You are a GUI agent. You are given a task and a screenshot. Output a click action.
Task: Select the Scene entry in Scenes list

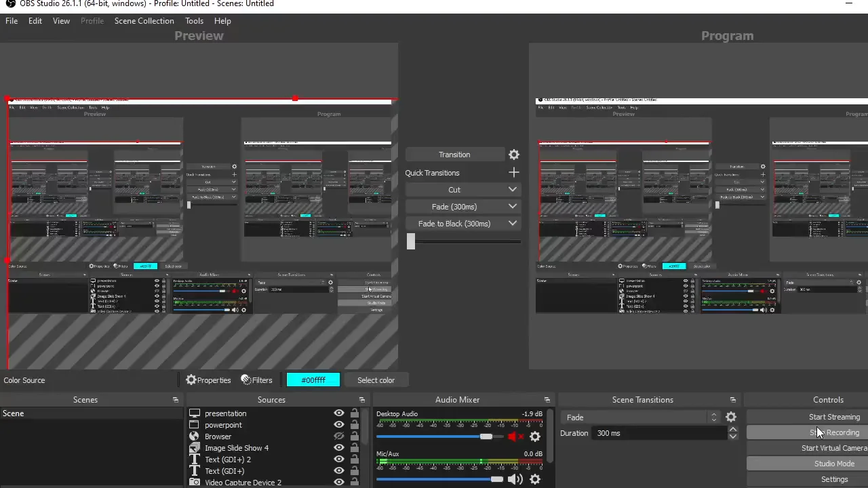pyautogui.click(x=92, y=413)
